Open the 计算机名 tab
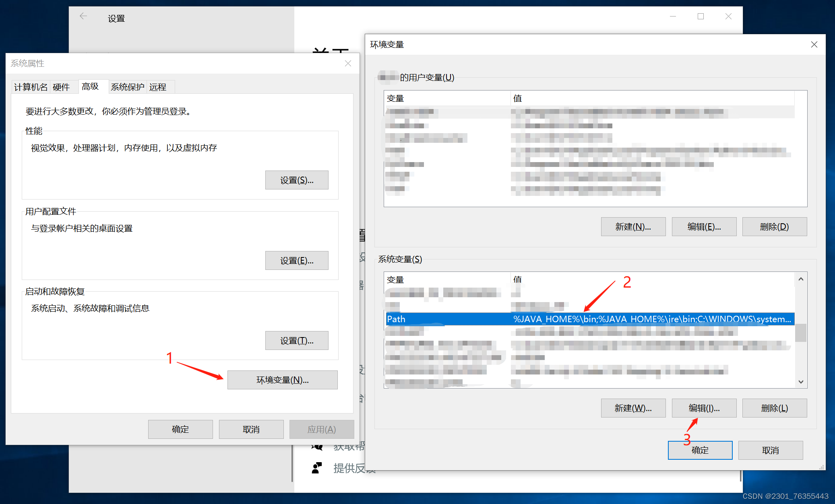 (31, 87)
